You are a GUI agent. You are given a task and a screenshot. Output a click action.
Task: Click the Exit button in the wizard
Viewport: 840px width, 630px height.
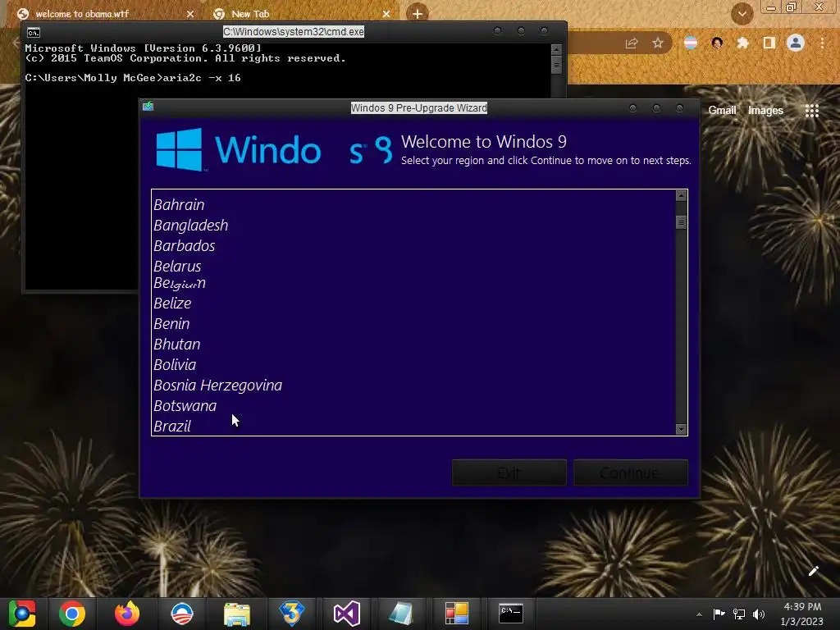point(509,472)
